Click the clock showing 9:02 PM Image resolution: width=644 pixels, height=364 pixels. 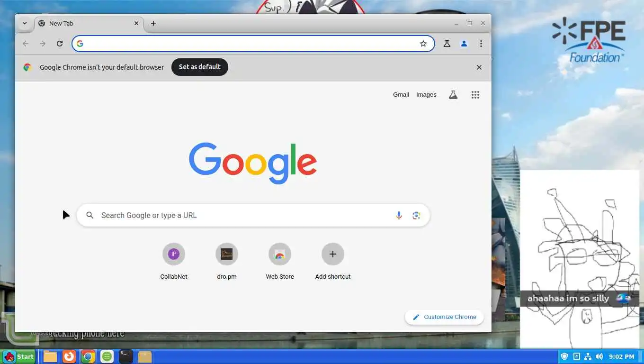[622, 356]
